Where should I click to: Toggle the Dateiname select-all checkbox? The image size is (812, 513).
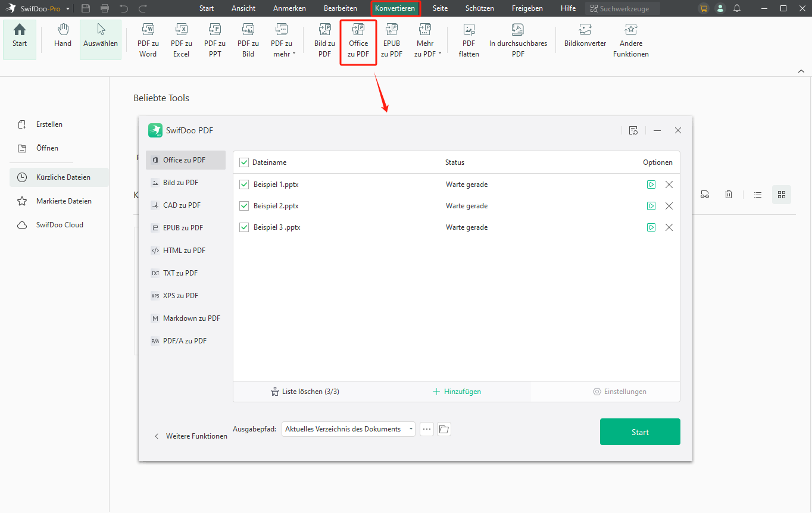[244, 162]
